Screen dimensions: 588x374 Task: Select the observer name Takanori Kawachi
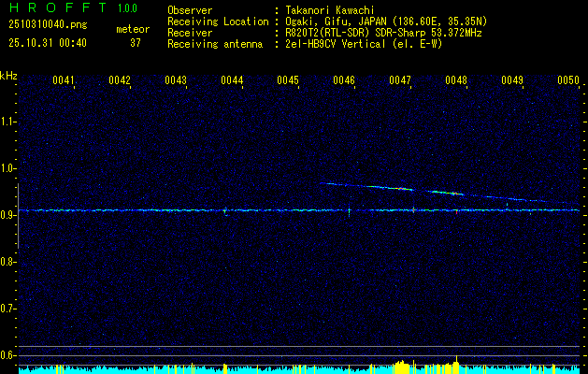tap(329, 10)
